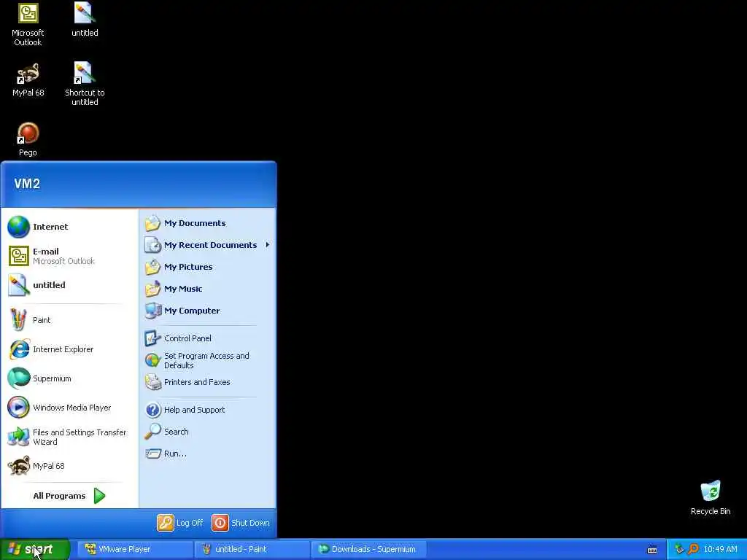Expand All Programs list
Image resolution: width=747 pixels, height=560 pixels.
click(70, 496)
